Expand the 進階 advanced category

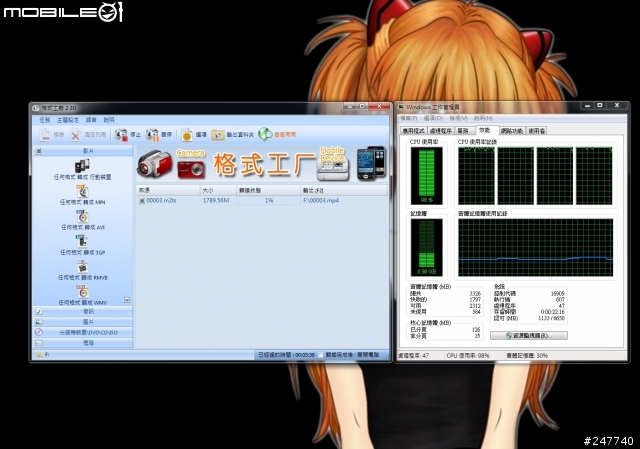point(83,343)
